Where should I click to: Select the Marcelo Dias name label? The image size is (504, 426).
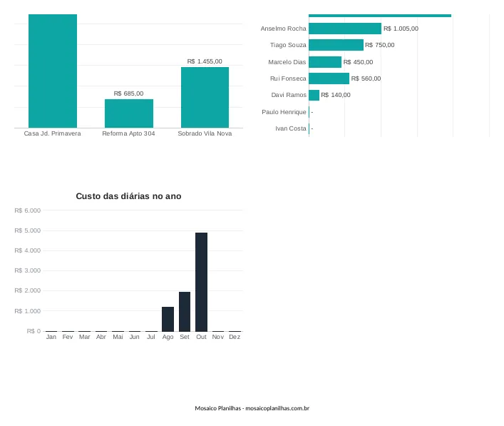pyautogui.click(x=287, y=62)
